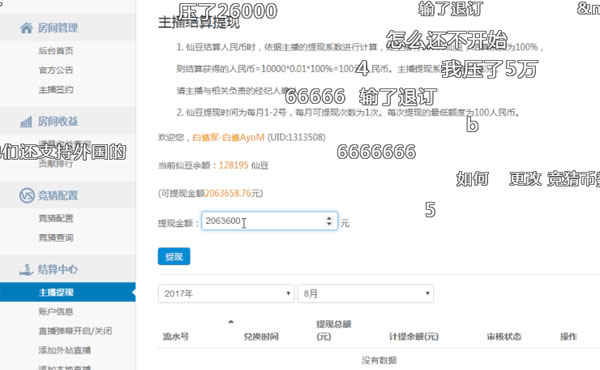Go to 后台首页 in sidebar

click(56, 51)
